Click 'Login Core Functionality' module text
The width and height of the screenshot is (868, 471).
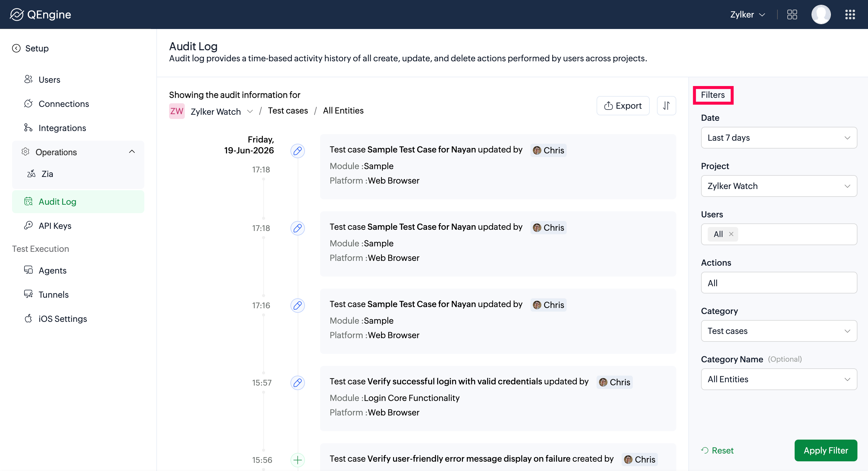coord(412,398)
